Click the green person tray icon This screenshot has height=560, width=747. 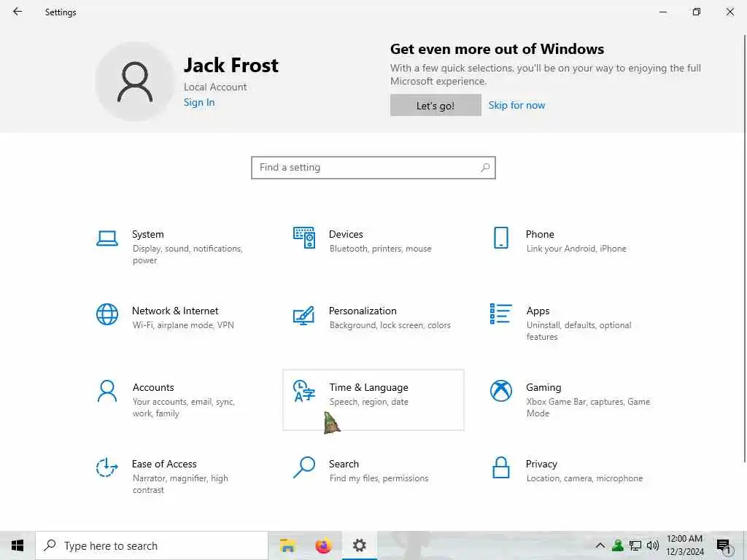click(618, 545)
